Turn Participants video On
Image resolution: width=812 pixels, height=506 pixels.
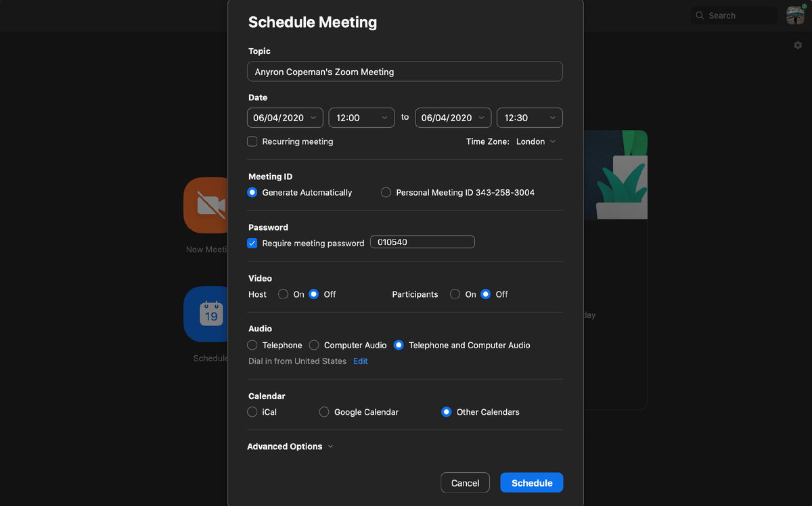(x=455, y=294)
